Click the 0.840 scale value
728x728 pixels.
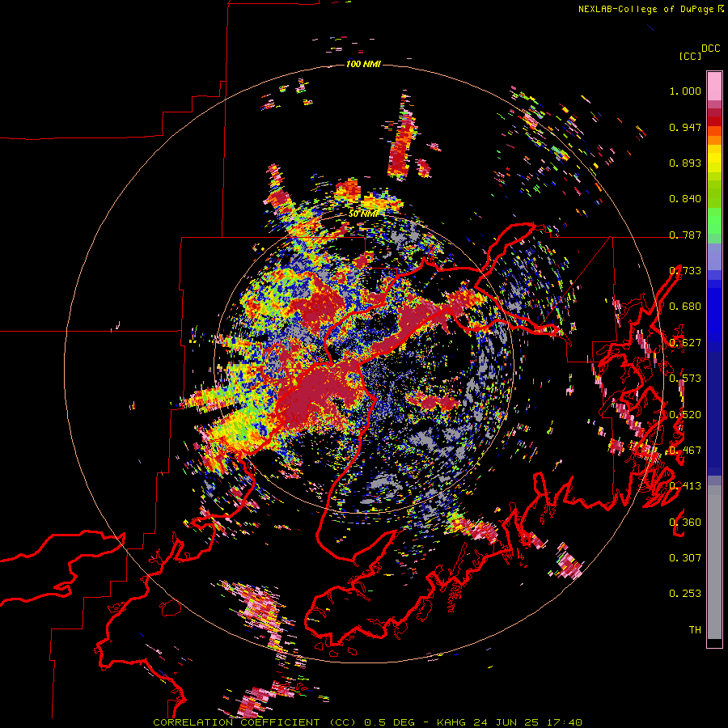tap(685, 199)
